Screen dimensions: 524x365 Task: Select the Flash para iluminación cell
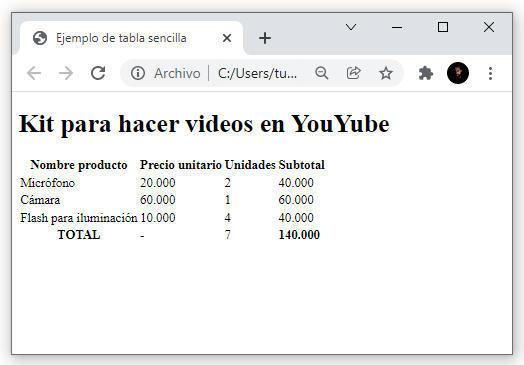[79, 218]
